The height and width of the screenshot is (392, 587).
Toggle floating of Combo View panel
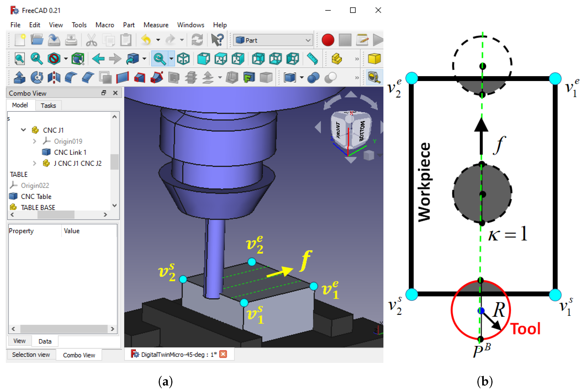coord(104,93)
